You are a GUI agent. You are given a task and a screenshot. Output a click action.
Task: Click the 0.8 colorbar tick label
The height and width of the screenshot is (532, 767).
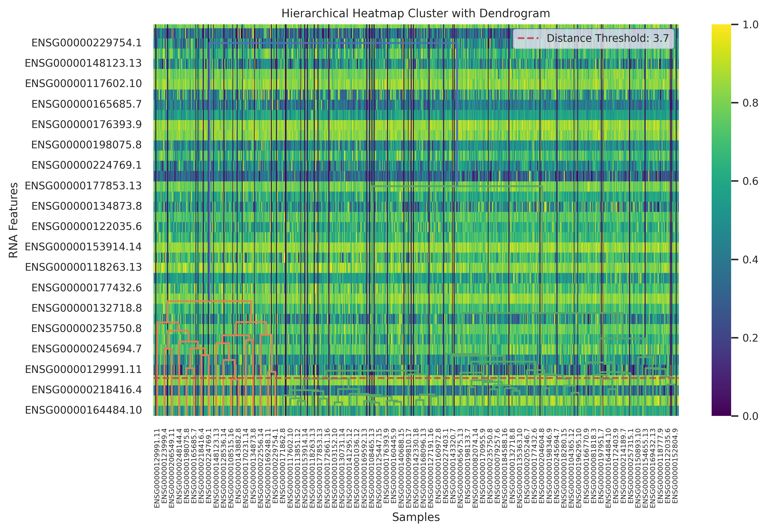(750, 103)
